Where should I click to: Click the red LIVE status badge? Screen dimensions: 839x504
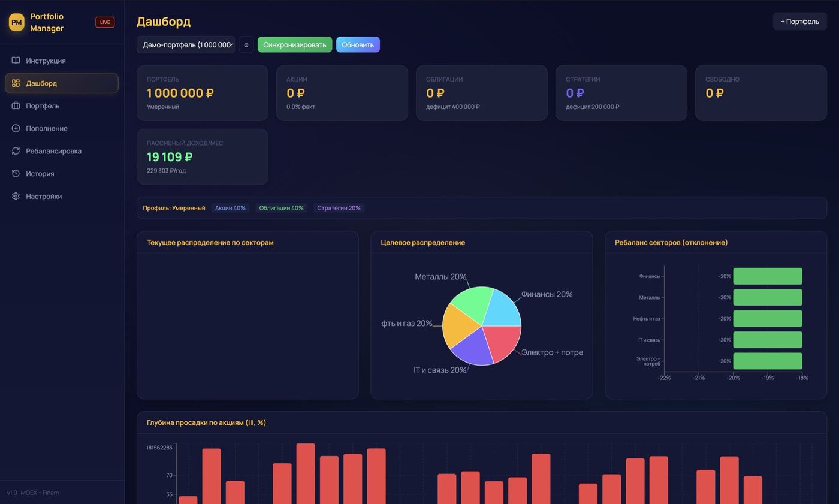[105, 22]
